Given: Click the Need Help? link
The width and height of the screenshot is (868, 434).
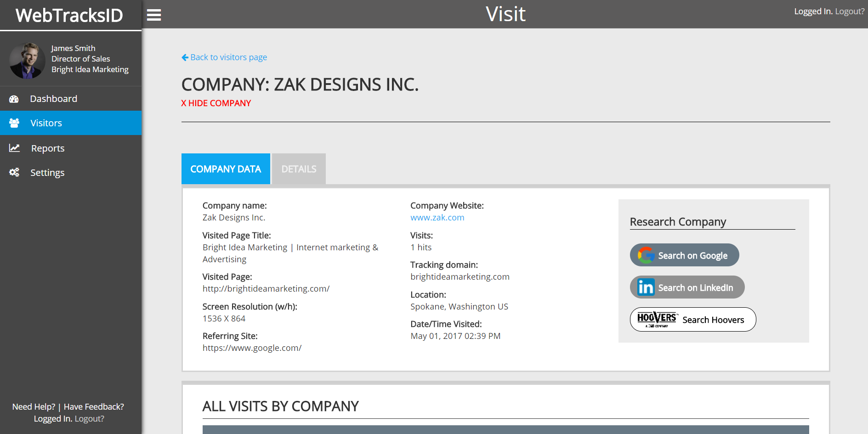Looking at the screenshot, I should tap(34, 407).
